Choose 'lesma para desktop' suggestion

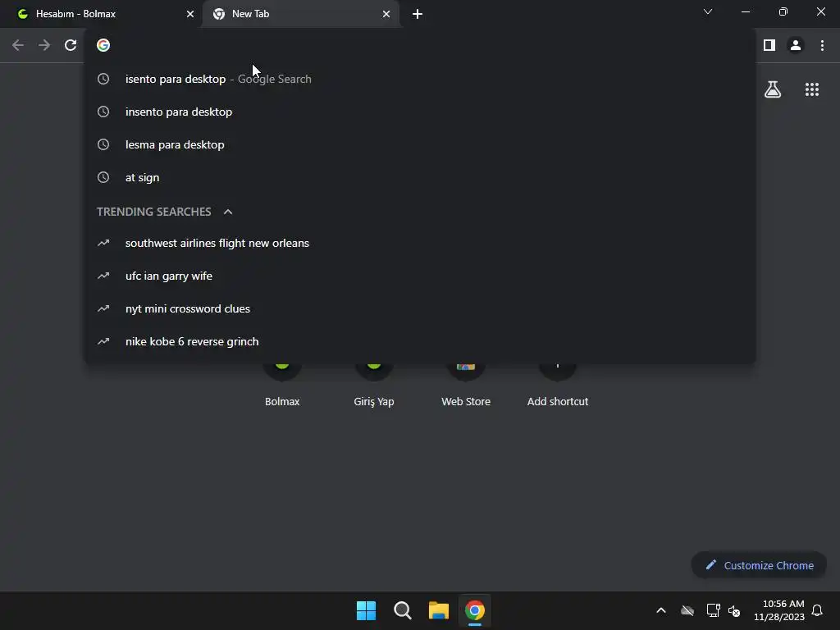(420, 144)
